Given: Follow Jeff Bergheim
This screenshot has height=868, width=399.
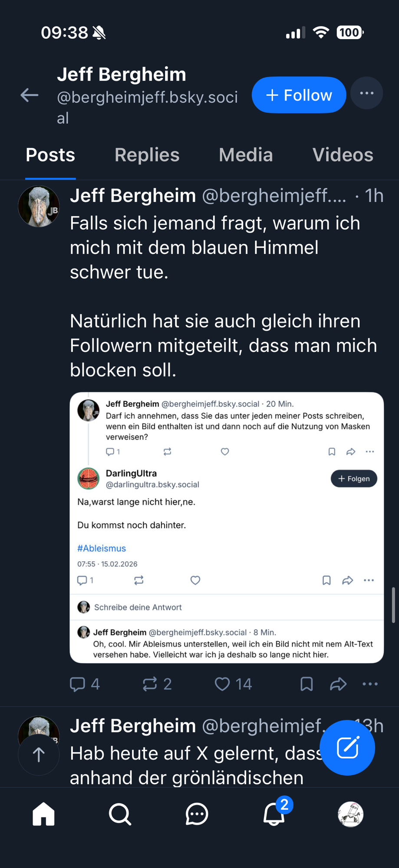Looking at the screenshot, I should click(299, 95).
